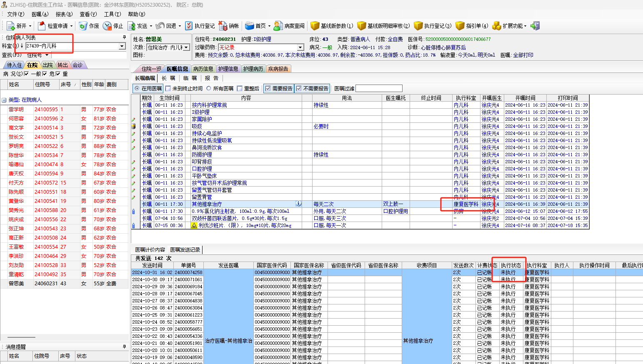Click the 执行登记 execution register icon
Image resolution: width=643 pixels, height=364 pixels.
click(189, 26)
